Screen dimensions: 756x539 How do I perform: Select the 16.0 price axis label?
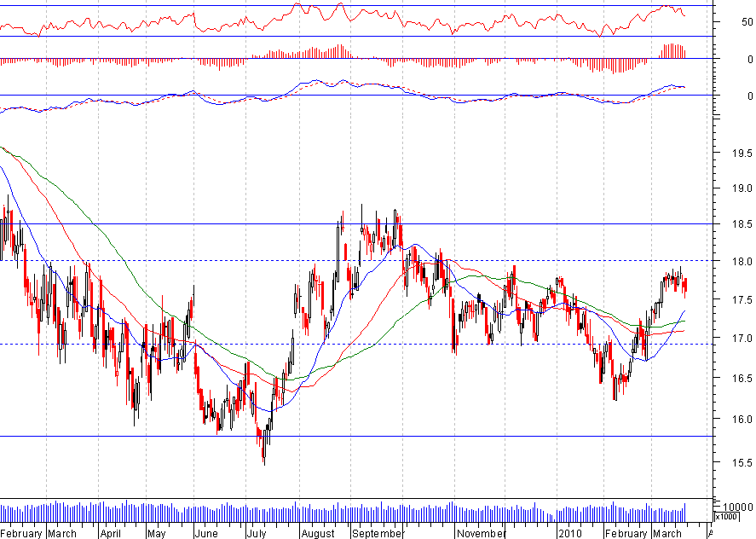(742, 420)
